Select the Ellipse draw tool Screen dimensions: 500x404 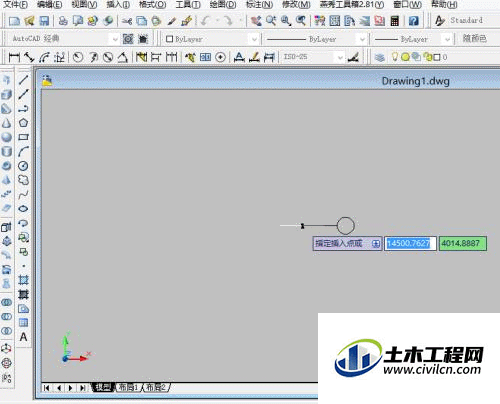[x=23, y=209]
